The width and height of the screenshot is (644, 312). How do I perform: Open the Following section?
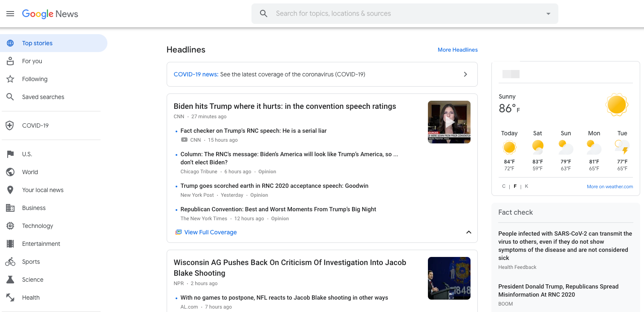(x=35, y=79)
